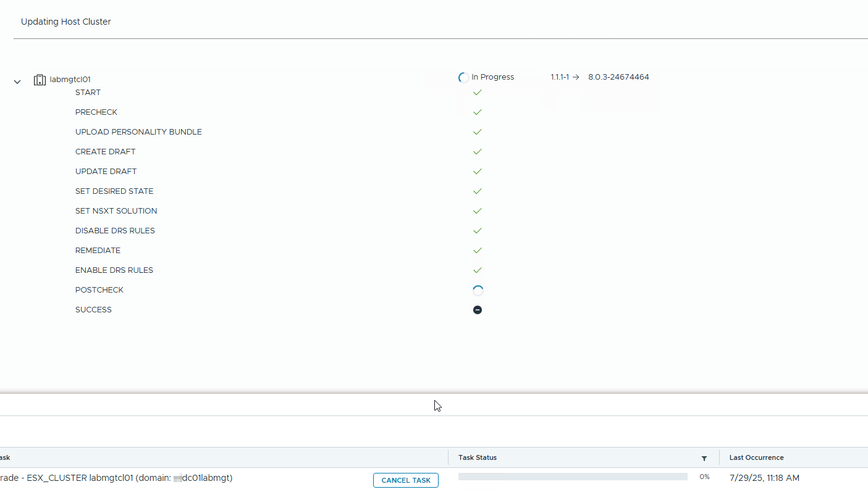Screen dimensions: 868x492
Task: Click the Last Occurrence column header
Action: tap(756, 457)
